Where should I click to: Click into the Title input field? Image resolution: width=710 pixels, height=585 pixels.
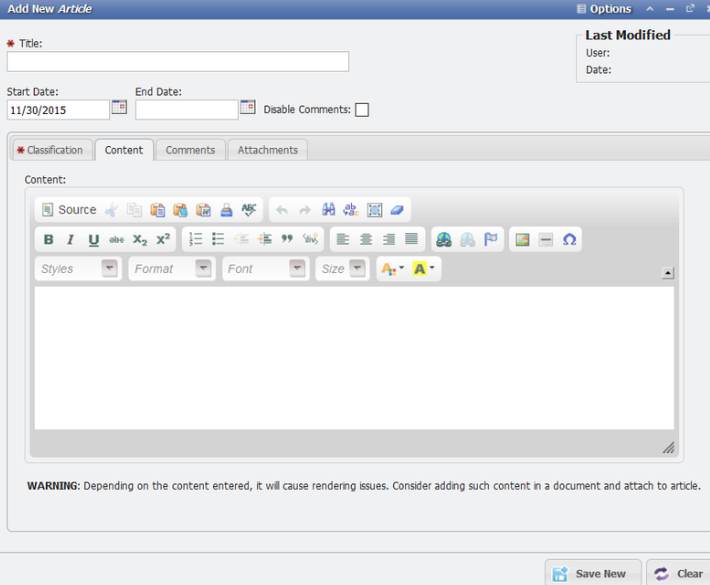tap(178, 62)
